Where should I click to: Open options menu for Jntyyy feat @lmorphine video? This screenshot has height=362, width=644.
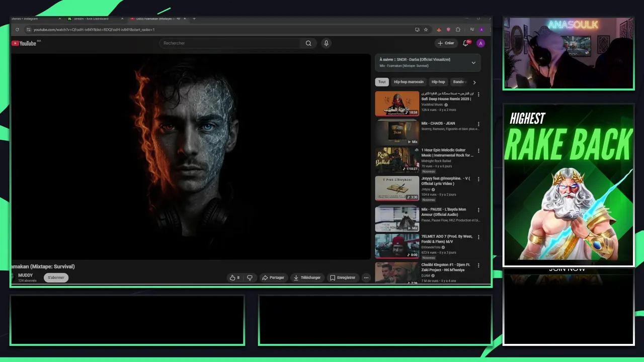478,178
